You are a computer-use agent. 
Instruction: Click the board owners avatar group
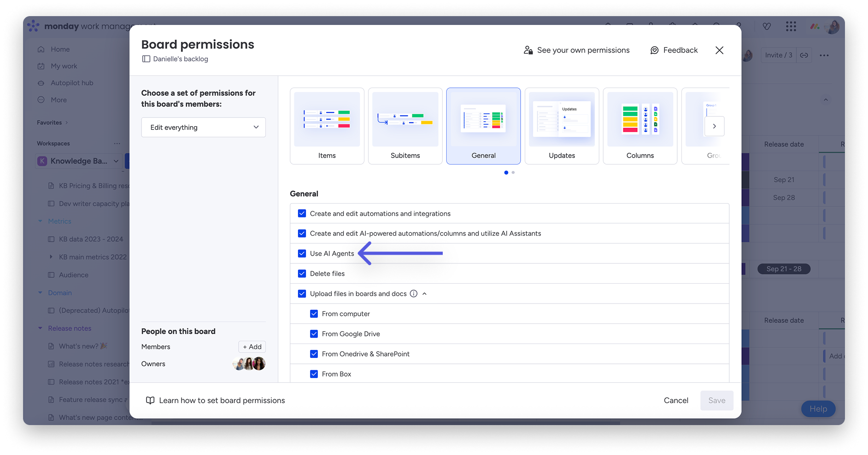tap(249, 364)
